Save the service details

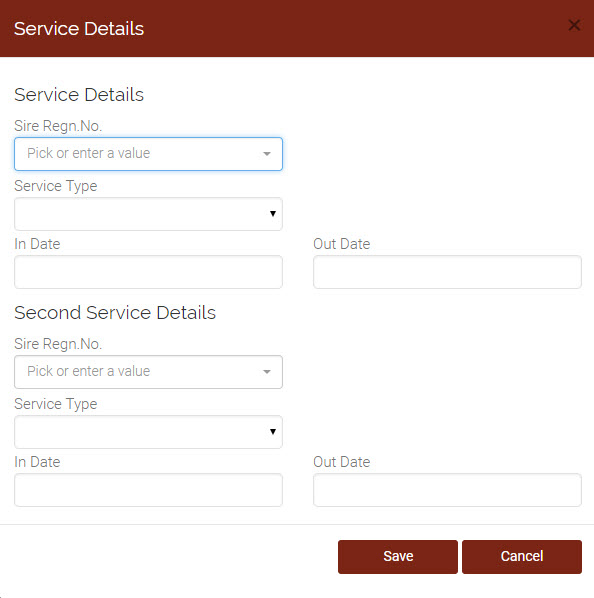point(398,556)
